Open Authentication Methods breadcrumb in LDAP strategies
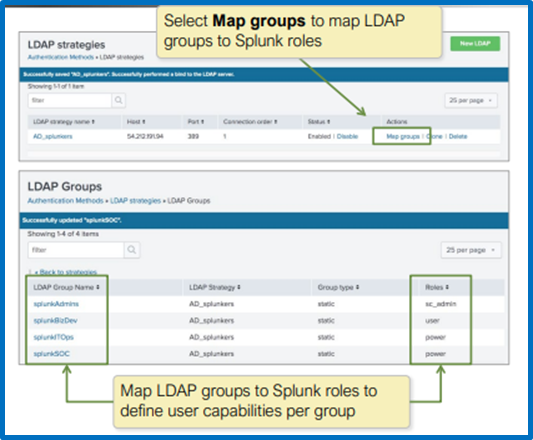This screenshot has height=440, width=533. coord(61,57)
